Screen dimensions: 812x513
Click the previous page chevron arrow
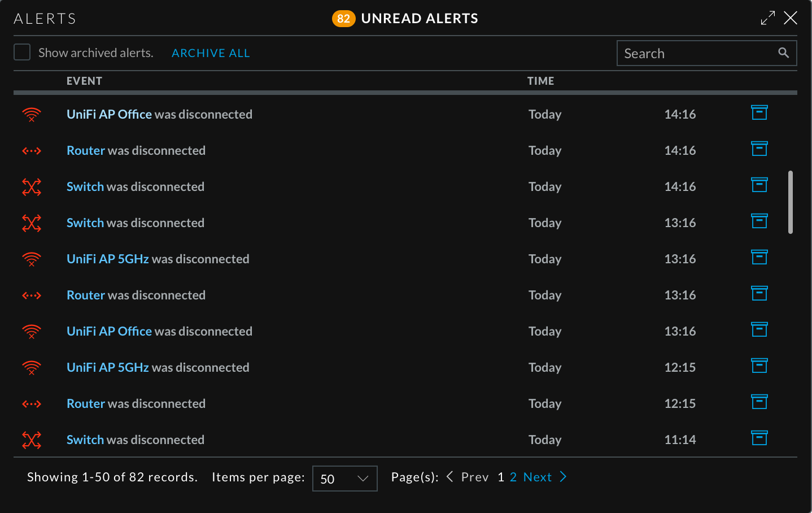[450, 477]
